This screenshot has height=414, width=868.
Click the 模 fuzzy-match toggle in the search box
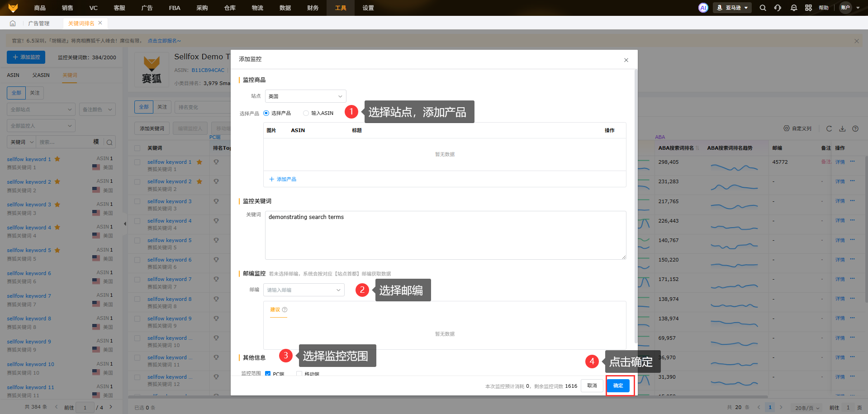[96, 142]
